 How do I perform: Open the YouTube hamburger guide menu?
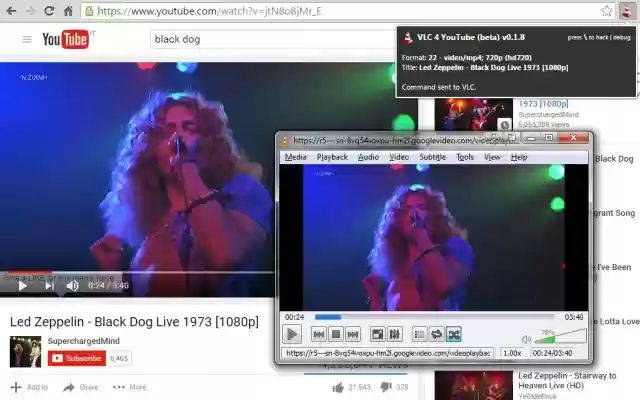27,40
